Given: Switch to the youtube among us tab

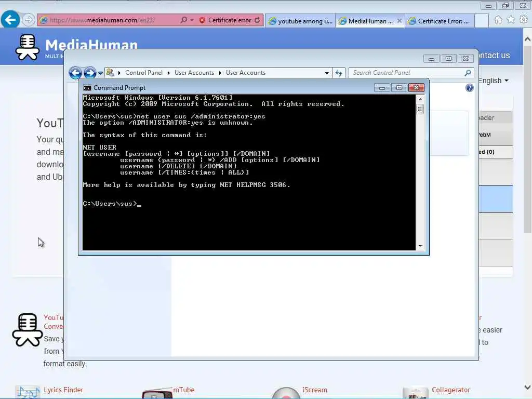Looking at the screenshot, I should coord(301,21).
